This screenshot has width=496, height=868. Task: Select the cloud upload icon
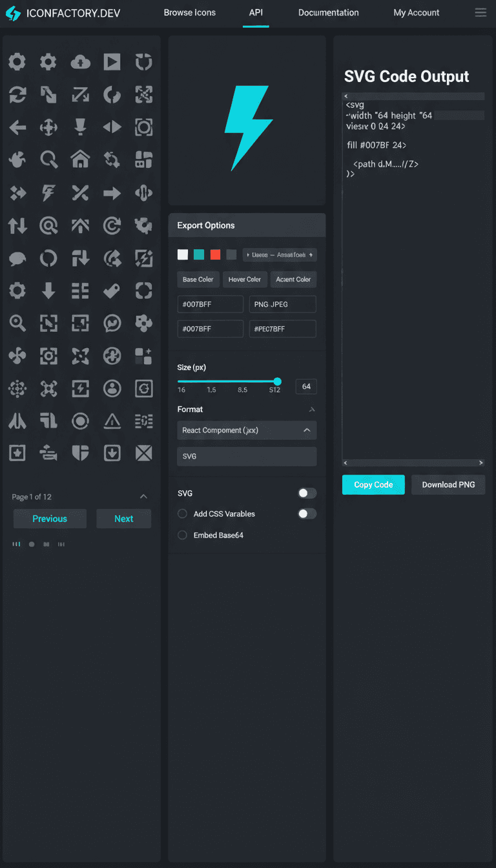click(80, 62)
